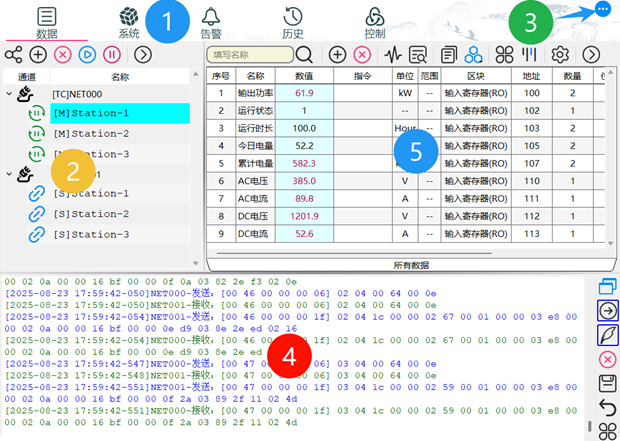The height and width of the screenshot is (441, 620).
Task: Open the blue three-dots more menu
Action: [603, 9]
